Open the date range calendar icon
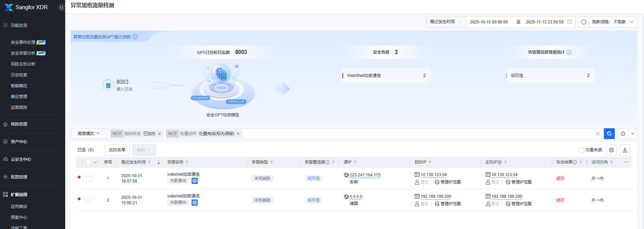644x229 pixels. 570,22
